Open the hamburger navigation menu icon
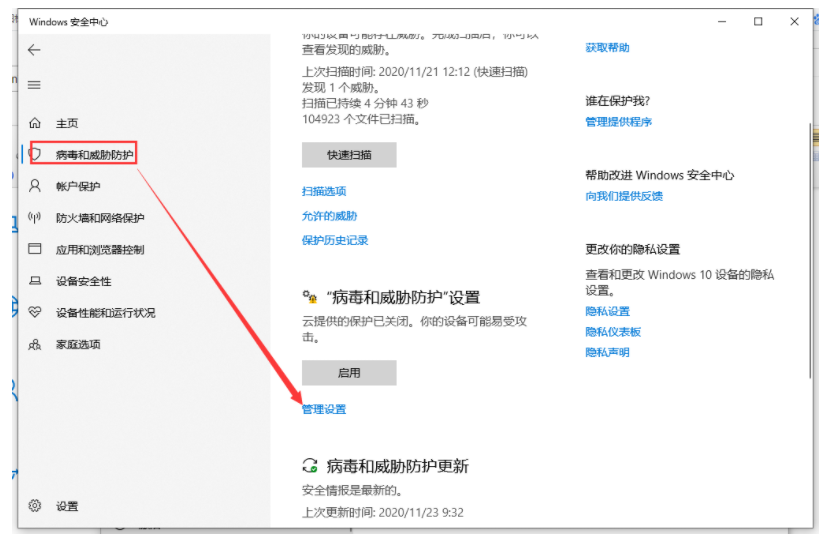Viewport: 825px width, 543px height. [x=34, y=85]
